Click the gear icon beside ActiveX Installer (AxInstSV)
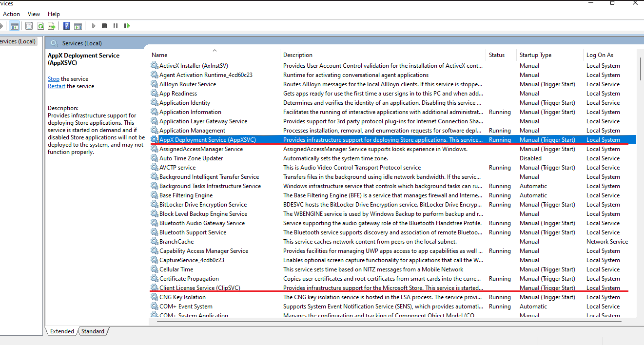The height and width of the screenshot is (345, 644). pyautogui.click(x=155, y=66)
